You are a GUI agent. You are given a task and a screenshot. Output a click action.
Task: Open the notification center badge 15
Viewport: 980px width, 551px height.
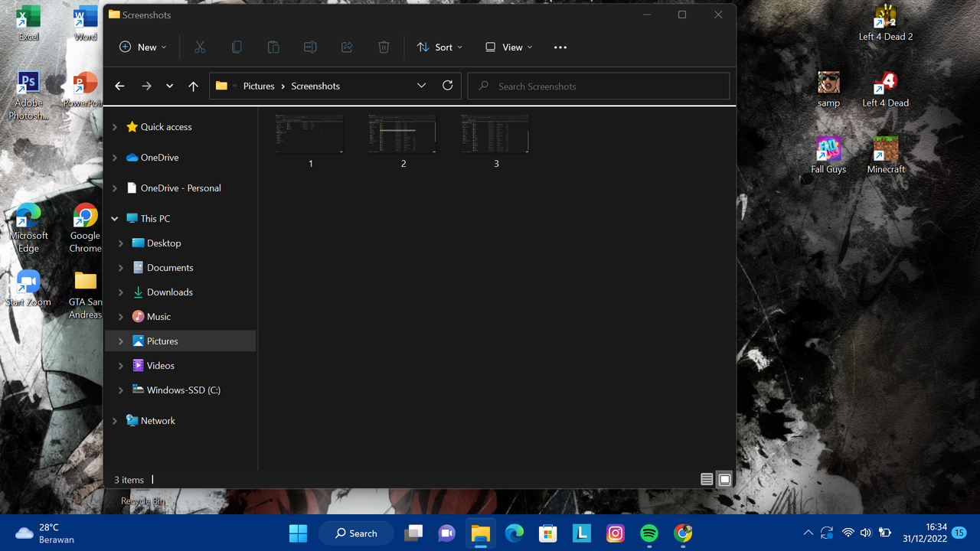click(959, 533)
